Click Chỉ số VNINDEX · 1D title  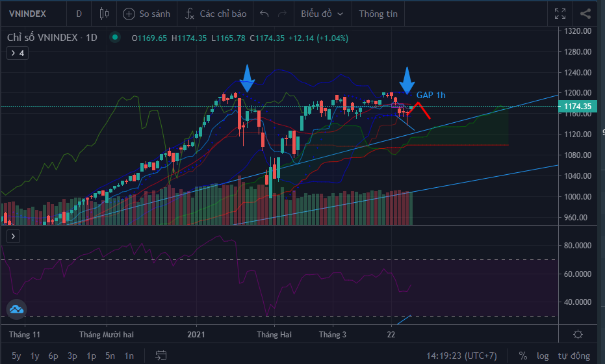tap(52, 38)
